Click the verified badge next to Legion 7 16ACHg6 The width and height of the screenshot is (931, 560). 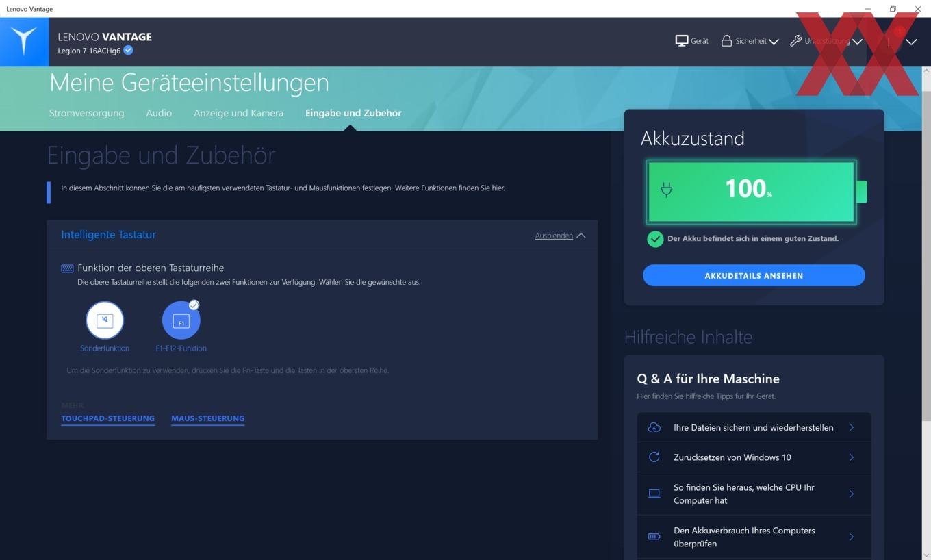(128, 50)
